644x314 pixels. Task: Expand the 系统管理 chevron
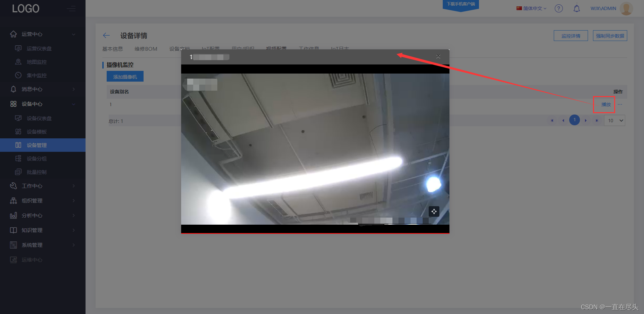[73, 245]
